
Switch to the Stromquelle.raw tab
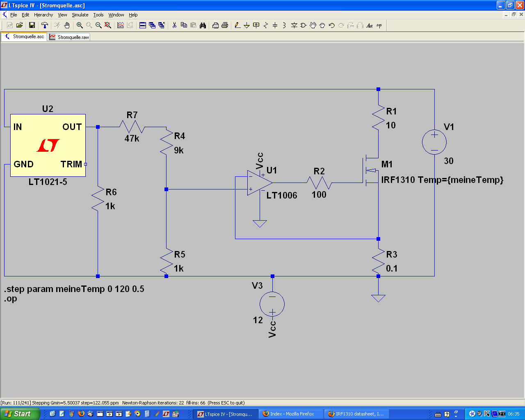point(69,37)
